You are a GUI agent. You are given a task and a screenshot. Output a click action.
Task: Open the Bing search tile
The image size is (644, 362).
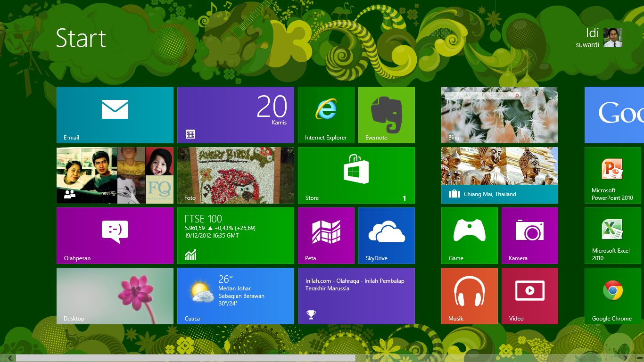500,115
